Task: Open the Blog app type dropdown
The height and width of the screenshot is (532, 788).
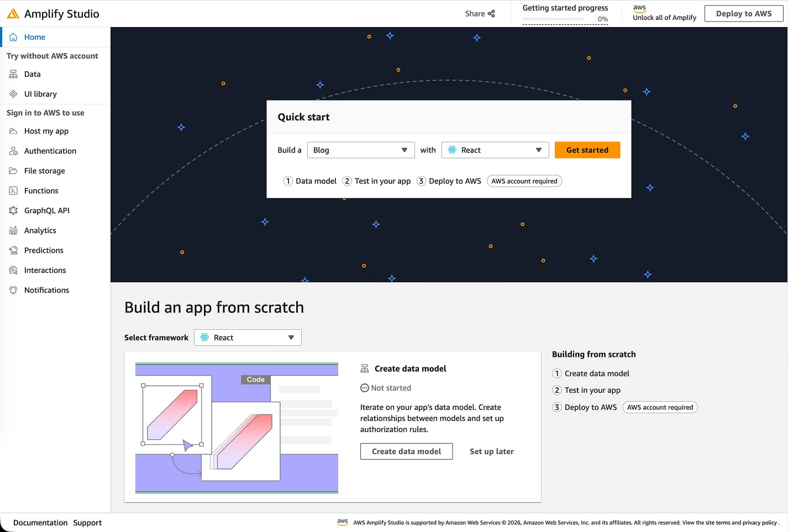Action: (360, 150)
